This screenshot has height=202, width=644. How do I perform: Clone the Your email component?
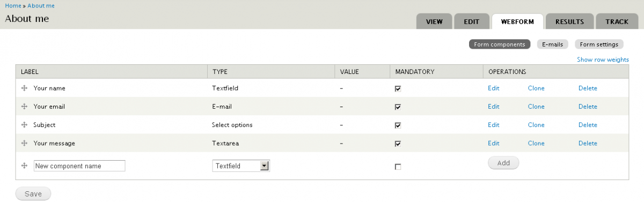[x=536, y=106]
